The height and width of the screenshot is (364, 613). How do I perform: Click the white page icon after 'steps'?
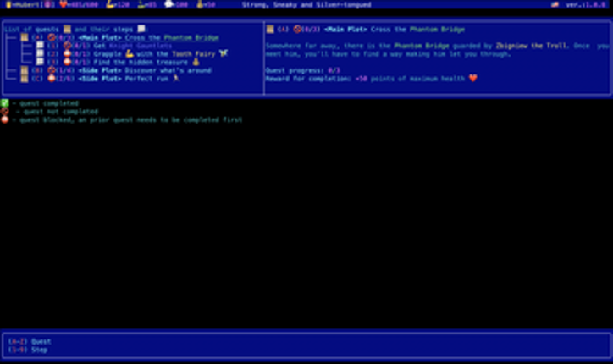[x=141, y=29]
